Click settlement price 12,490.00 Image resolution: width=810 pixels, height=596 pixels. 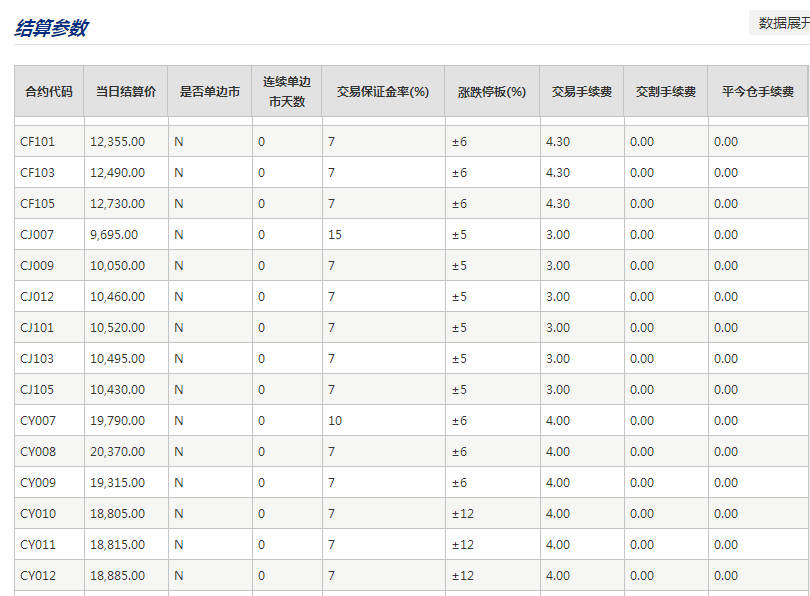(117, 172)
